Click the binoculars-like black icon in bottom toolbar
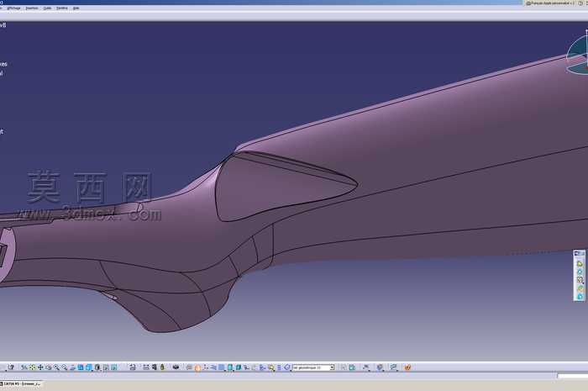This screenshot has width=588, height=391. 176,367
